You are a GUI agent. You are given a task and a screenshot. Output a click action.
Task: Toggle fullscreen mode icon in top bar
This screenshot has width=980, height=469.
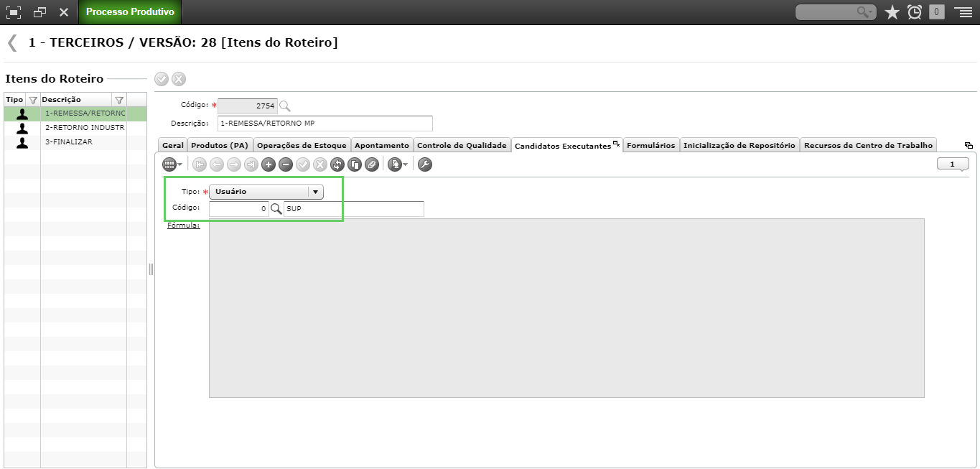(14, 12)
